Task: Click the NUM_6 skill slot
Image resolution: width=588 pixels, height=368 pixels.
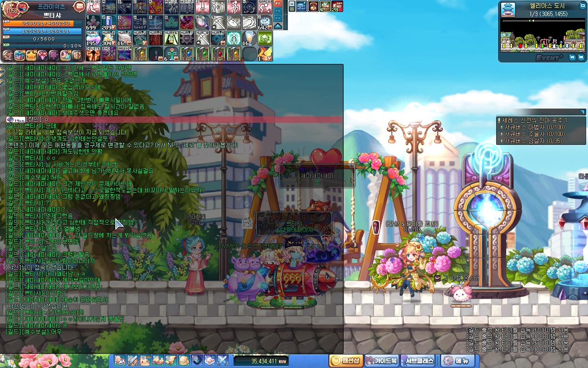Action: click(171, 38)
